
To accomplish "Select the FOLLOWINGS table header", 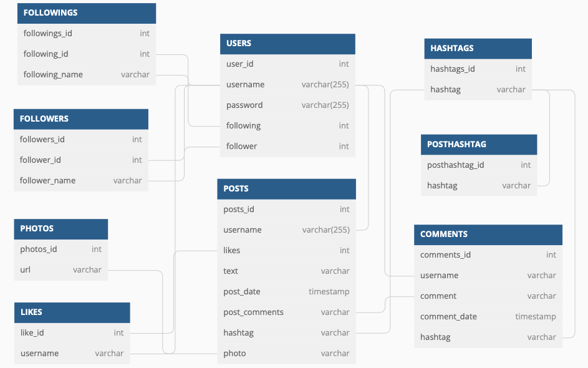I will click(x=87, y=13).
